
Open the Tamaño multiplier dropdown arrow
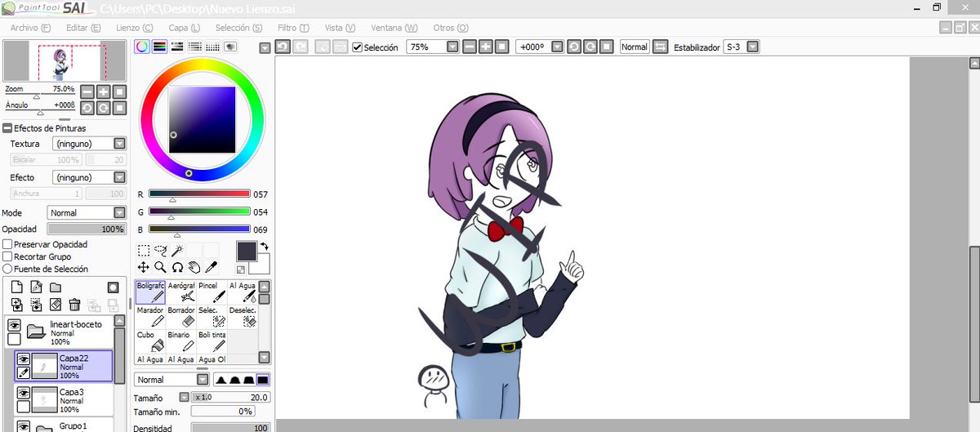pyautogui.click(x=184, y=397)
